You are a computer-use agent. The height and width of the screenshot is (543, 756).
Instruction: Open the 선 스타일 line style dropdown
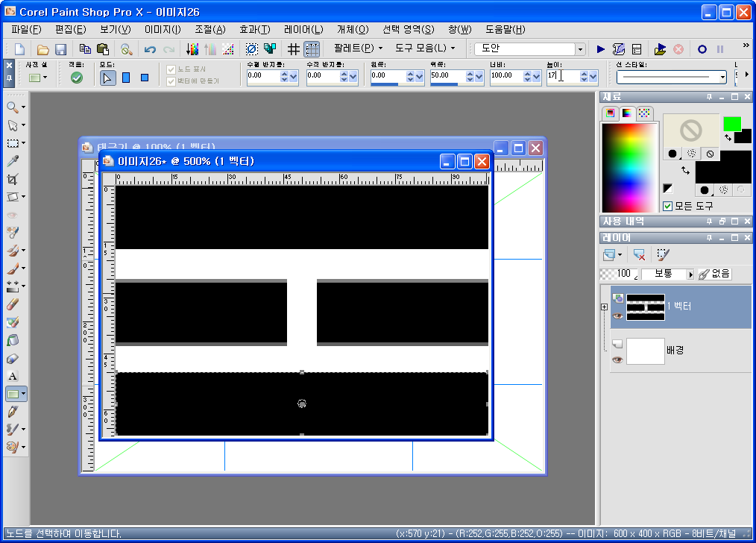click(722, 77)
